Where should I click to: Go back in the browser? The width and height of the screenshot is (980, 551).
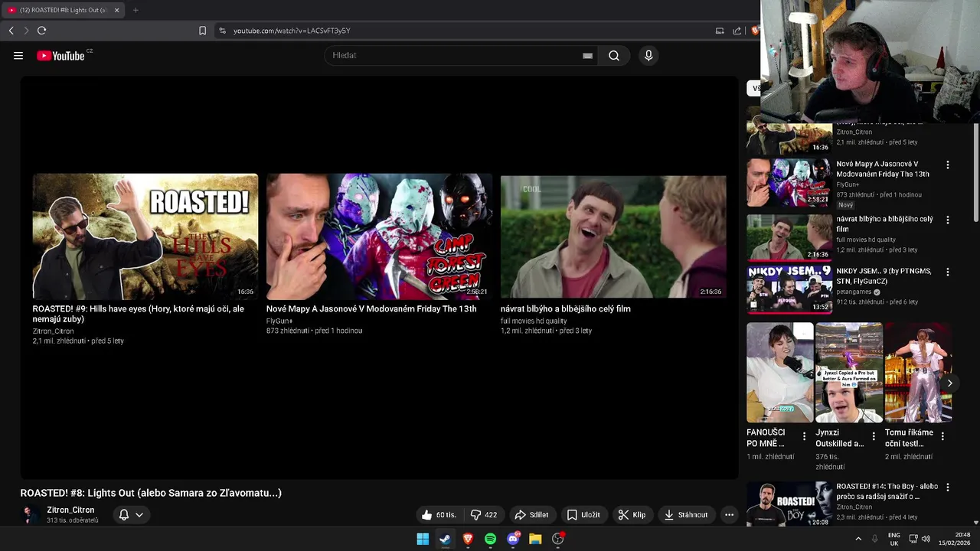11,31
